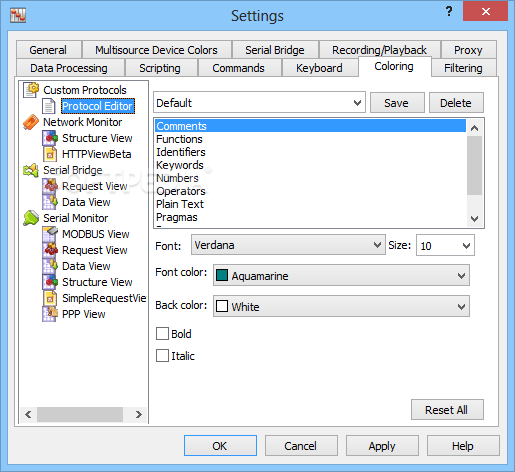Switch to Multisource Device Colors tab
Viewport: 515px width, 472px height.
156,50
